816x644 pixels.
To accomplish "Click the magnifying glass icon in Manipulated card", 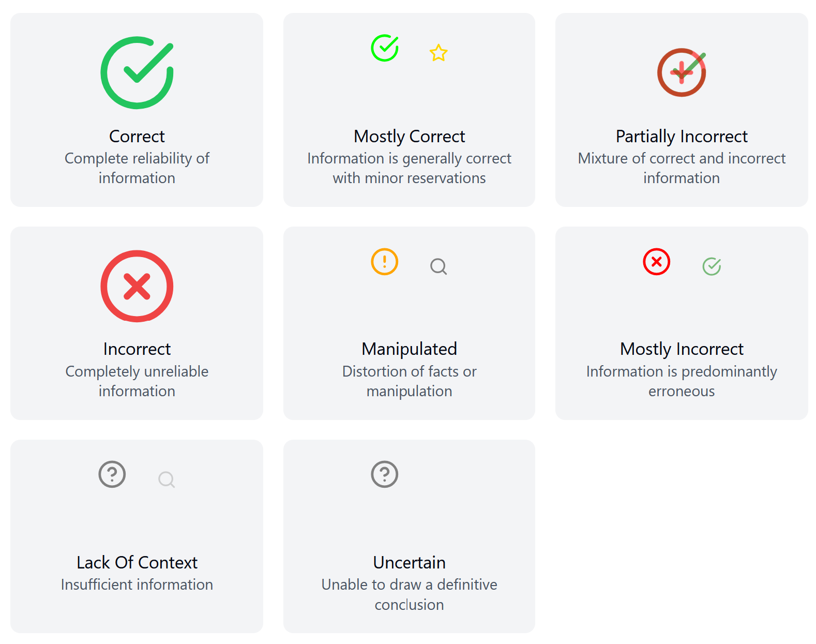I will 439,266.
